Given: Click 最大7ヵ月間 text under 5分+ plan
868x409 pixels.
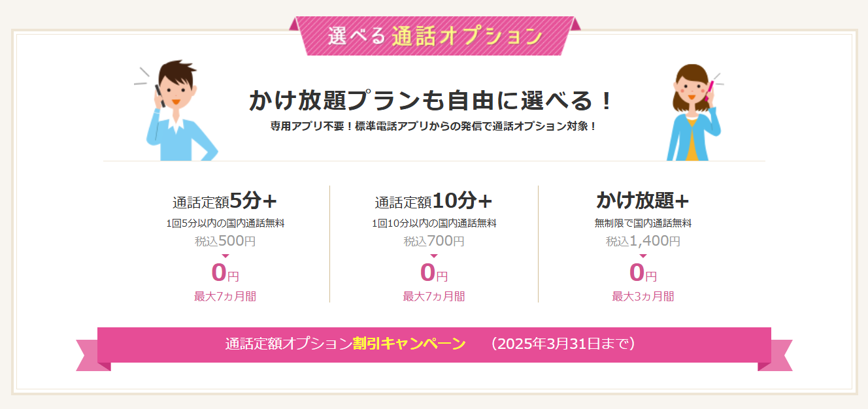Looking at the screenshot, I should tap(225, 297).
